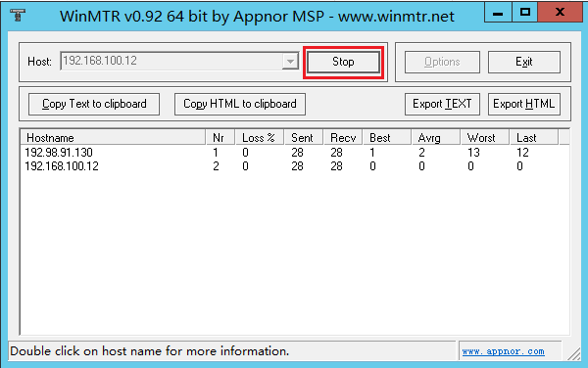Select the 192.168.100.12 hop row
Viewport: 588px width, 368px height.
pos(294,166)
